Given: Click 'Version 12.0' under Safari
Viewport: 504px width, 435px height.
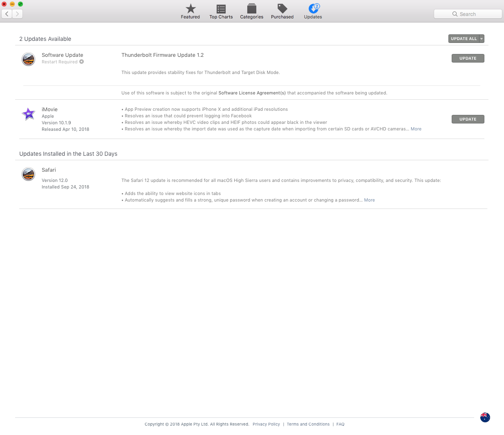Looking at the screenshot, I should tap(55, 180).
